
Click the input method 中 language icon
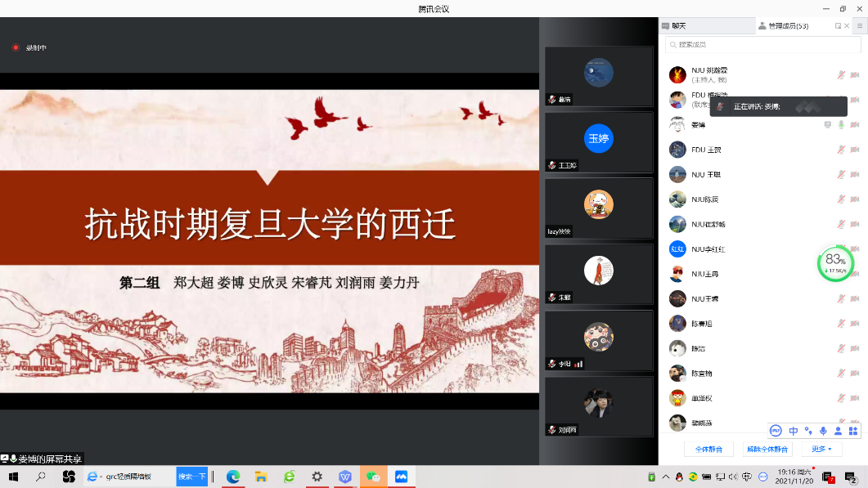pyautogui.click(x=793, y=431)
